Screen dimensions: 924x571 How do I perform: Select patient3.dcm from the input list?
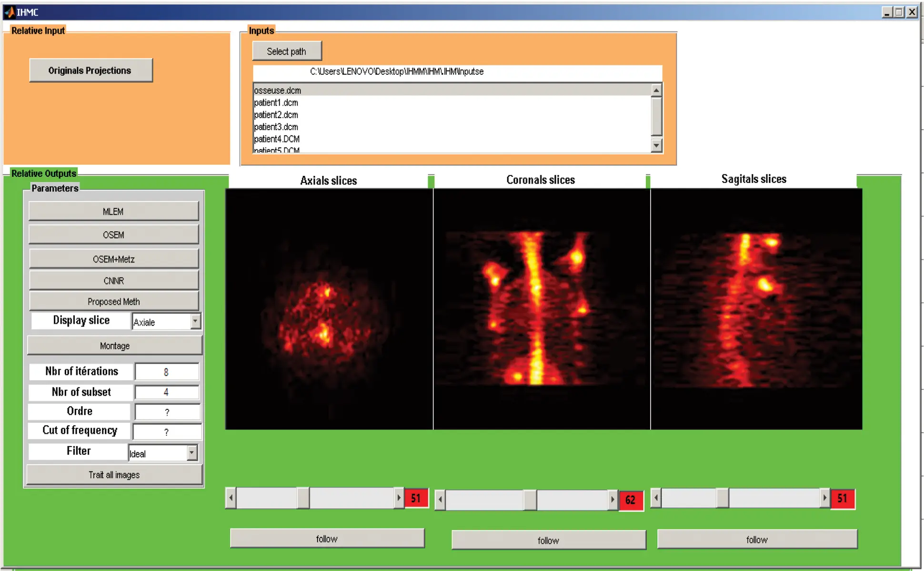pyautogui.click(x=276, y=127)
